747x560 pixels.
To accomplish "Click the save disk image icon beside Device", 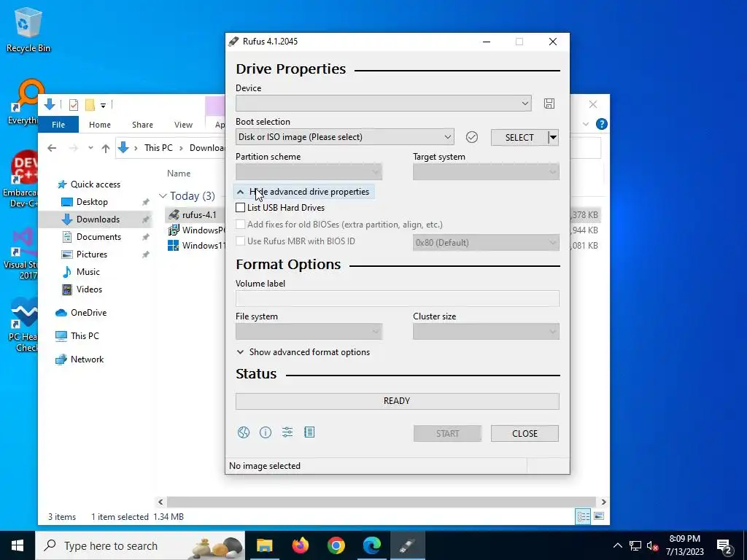I will 549,104.
